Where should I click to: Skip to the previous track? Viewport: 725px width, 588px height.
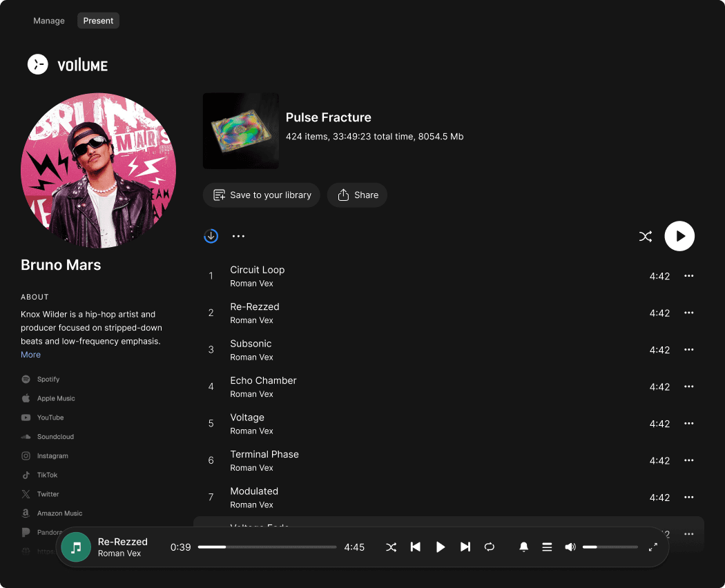pos(415,547)
